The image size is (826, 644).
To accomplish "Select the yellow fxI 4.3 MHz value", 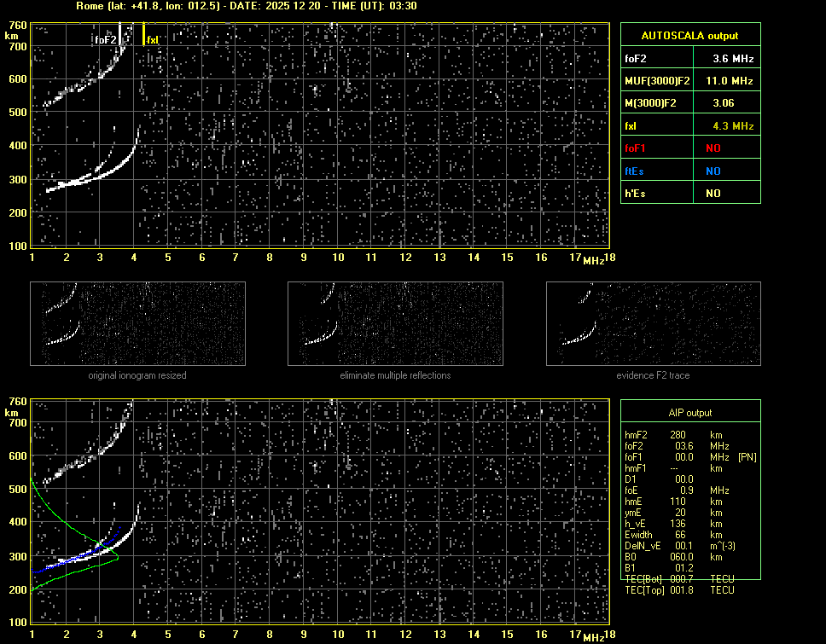I will (x=724, y=126).
